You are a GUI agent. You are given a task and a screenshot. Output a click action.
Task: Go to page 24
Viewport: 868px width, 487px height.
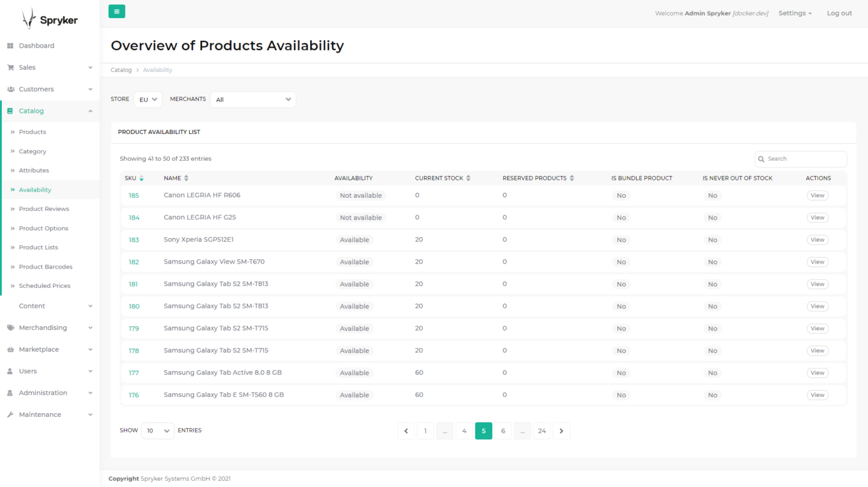(542, 431)
